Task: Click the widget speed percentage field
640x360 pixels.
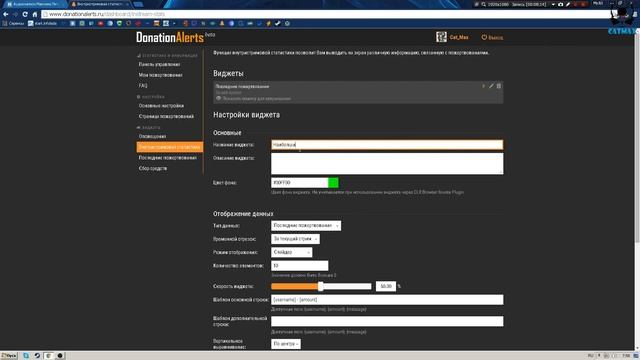Action: tap(386, 286)
